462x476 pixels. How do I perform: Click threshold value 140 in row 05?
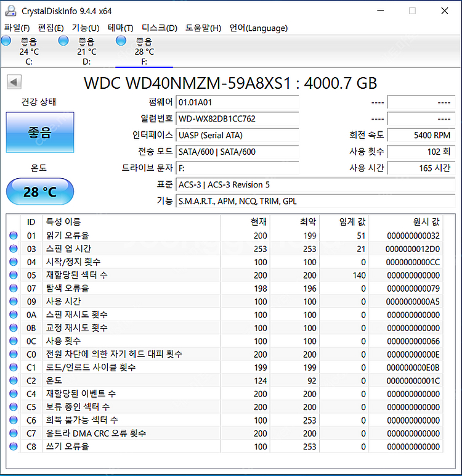(359, 276)
